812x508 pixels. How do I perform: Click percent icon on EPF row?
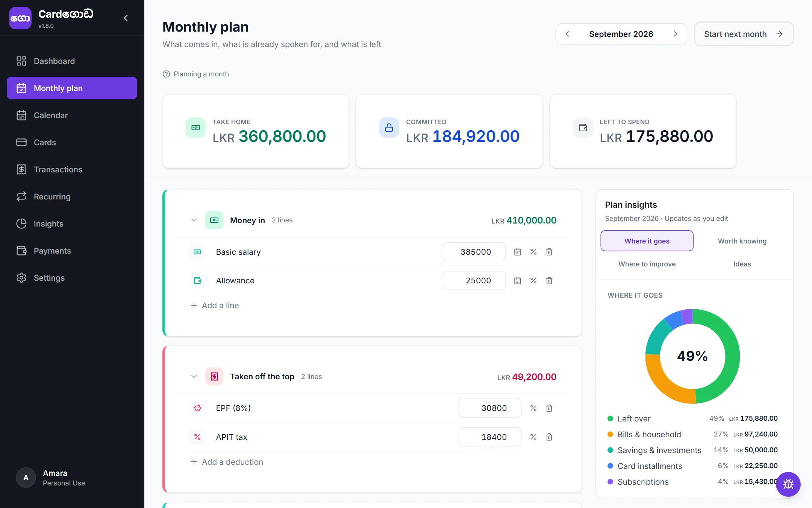click(533, 408)
